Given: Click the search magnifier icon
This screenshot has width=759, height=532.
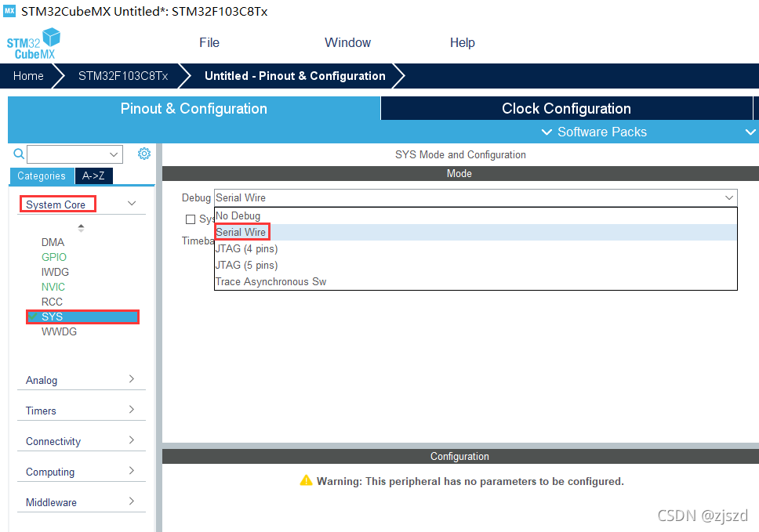Looking at the screenshot, I should coord(18,154).
